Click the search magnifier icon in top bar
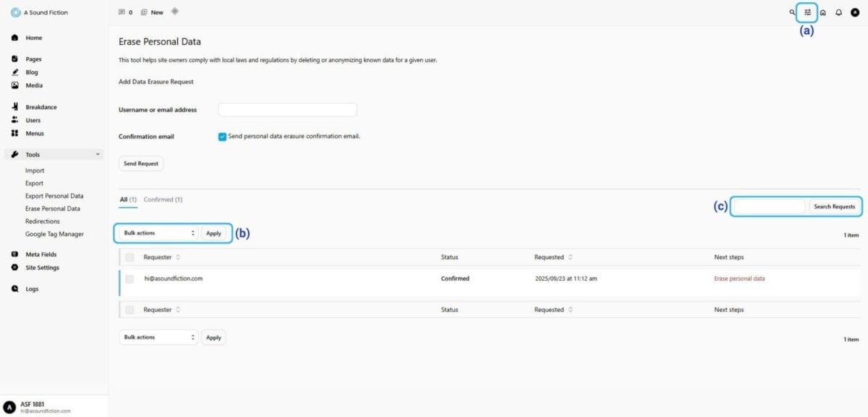 pos(792,12)
